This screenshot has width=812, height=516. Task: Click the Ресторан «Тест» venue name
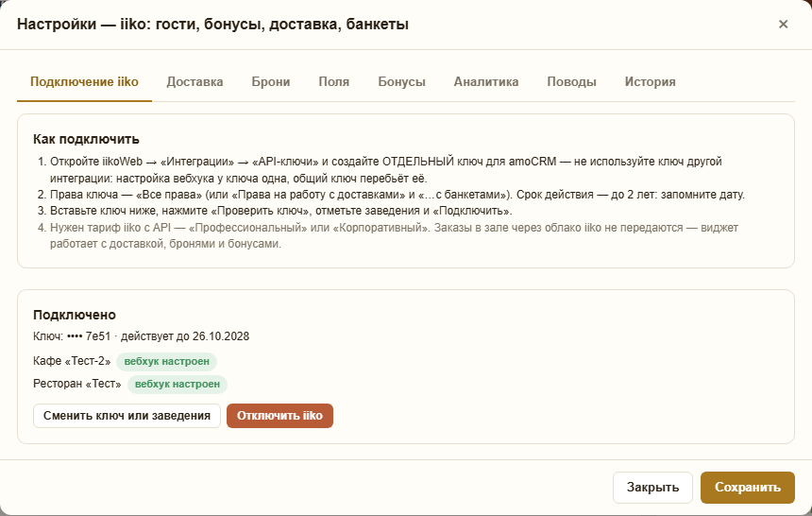click(77, 384)
